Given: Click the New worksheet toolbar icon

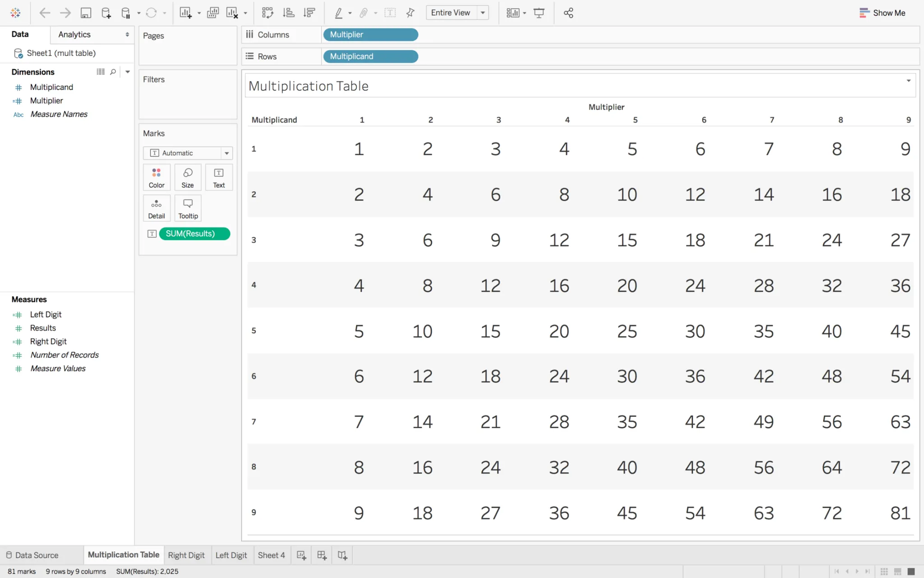Looking at the screenshot, I should (x=185, y=13).
